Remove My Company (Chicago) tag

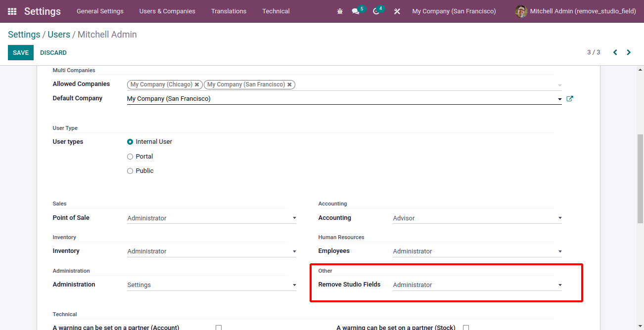(197, 84)
